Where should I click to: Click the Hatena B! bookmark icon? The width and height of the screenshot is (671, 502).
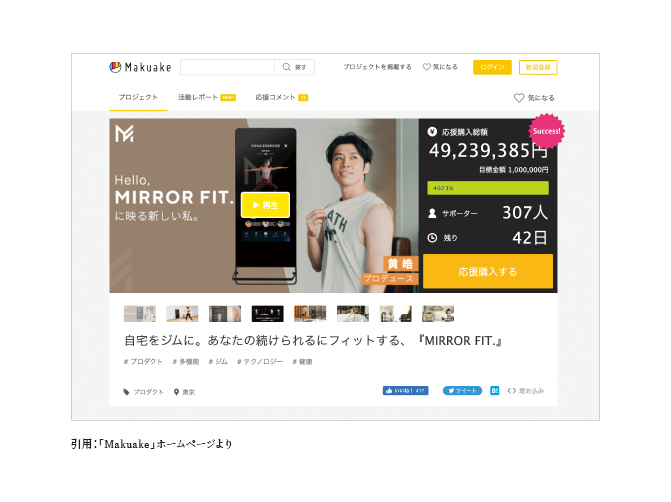(494, 390)
